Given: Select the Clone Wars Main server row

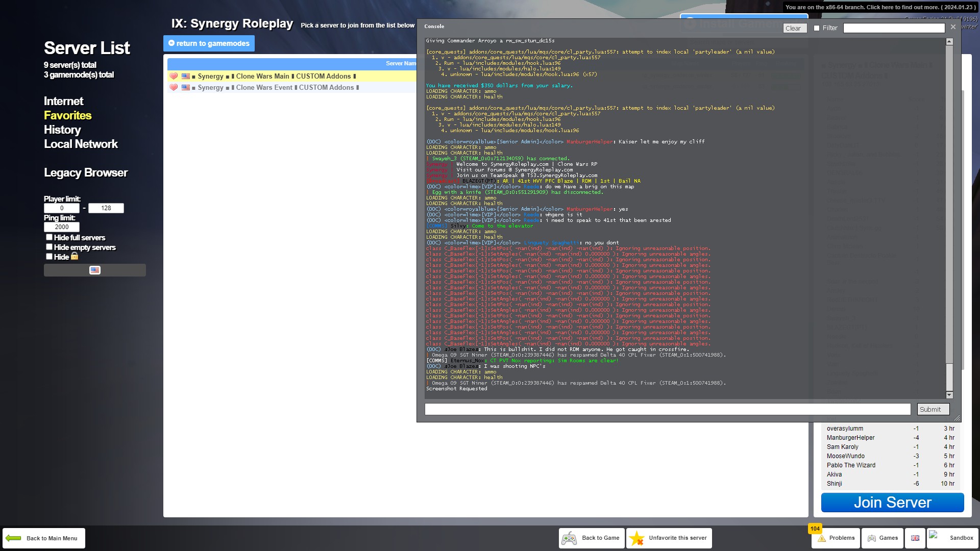Looking at the screenshot, I should [x=292, y=77].
